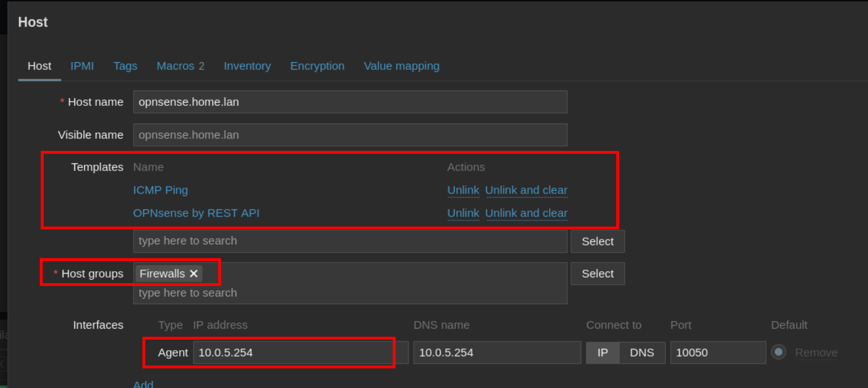Image resolution: width=868 pixels, height=388 pixels.
Task: Open the Encryption tab
Action: click(x=317, y=66)
